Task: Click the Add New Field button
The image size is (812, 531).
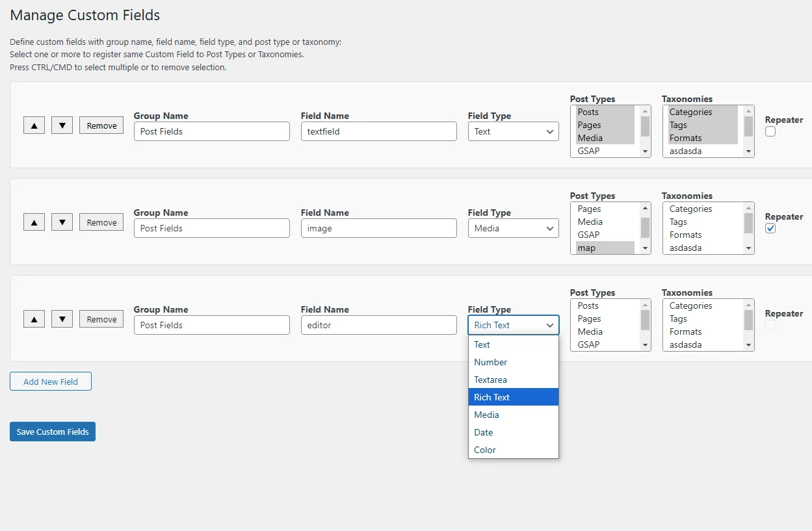Action: click(51, 382)
